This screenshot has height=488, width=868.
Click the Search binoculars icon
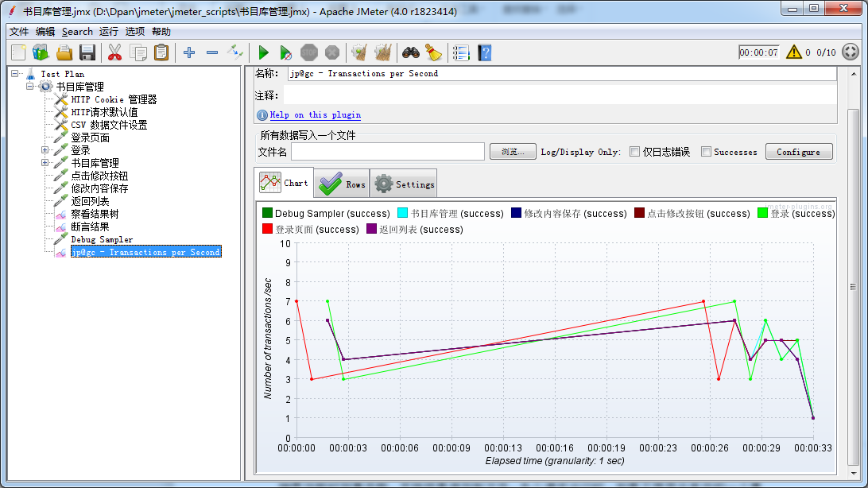click(x=411, y=52)
